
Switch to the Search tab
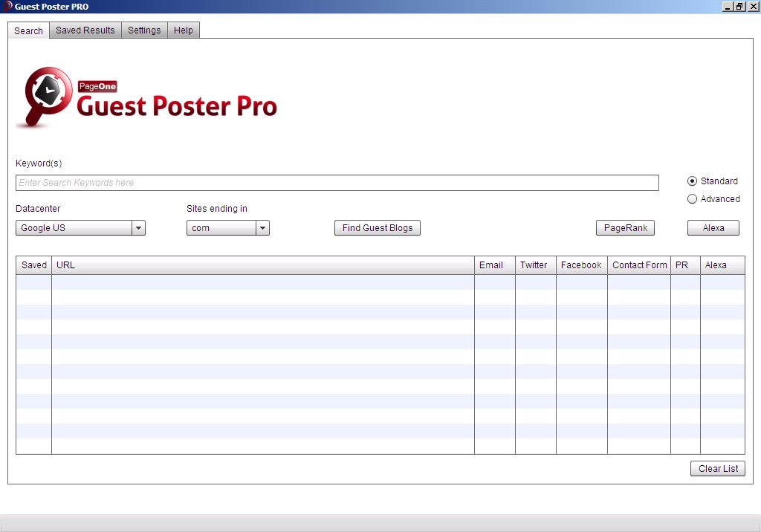click(29, 30)
